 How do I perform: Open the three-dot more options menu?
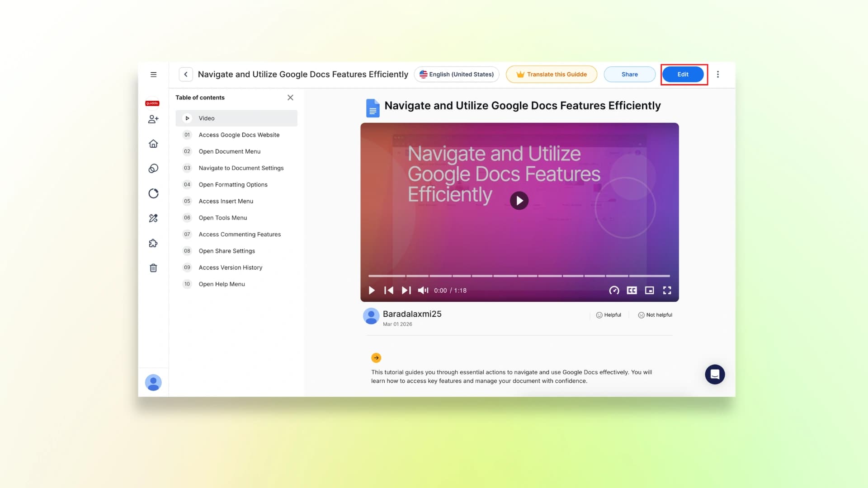click(717, 75)
